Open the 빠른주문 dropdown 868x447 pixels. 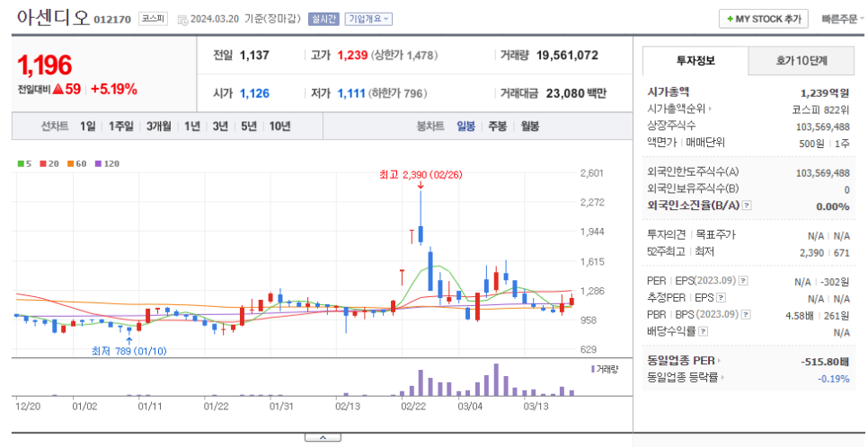point(843,19)
